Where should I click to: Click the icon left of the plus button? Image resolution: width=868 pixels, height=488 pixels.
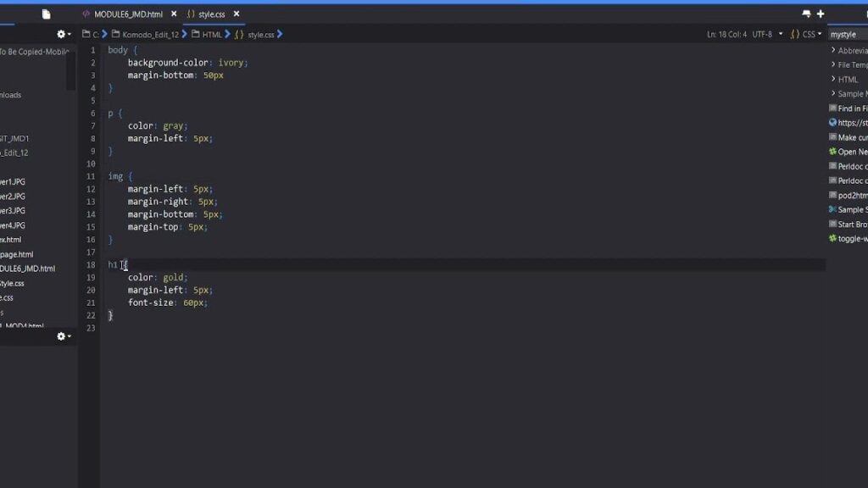point(806,14)
